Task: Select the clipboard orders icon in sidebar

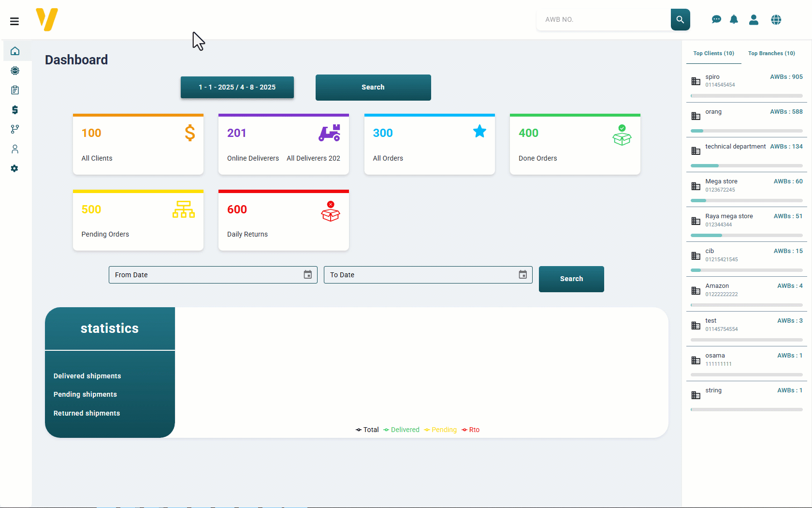Action: (x=15, y=90)
